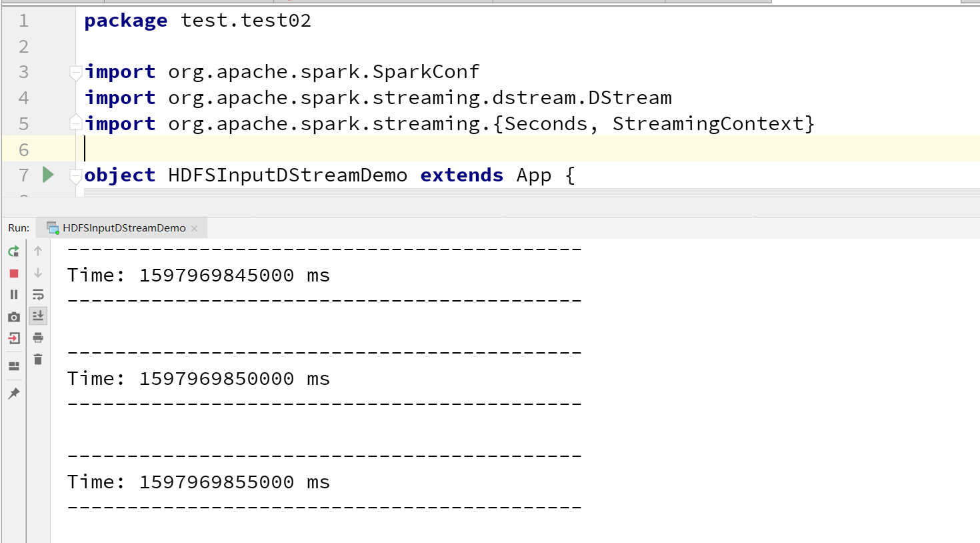The image size is (980, 543).
Task: Click the Exit icon in the Run toolbar
Action: [x=13, y=338]
